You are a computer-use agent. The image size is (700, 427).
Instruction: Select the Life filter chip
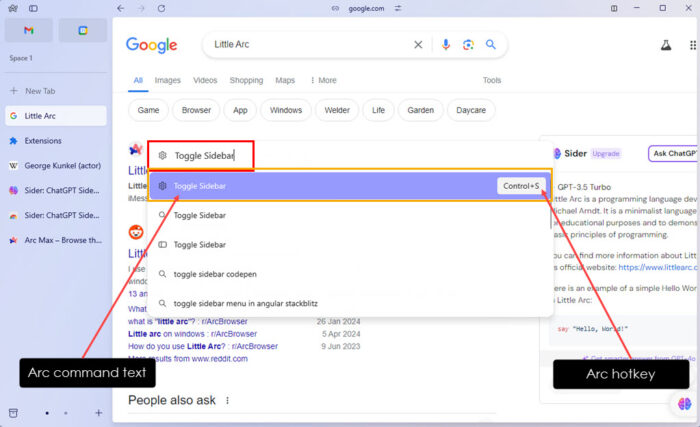pos(378,110)
